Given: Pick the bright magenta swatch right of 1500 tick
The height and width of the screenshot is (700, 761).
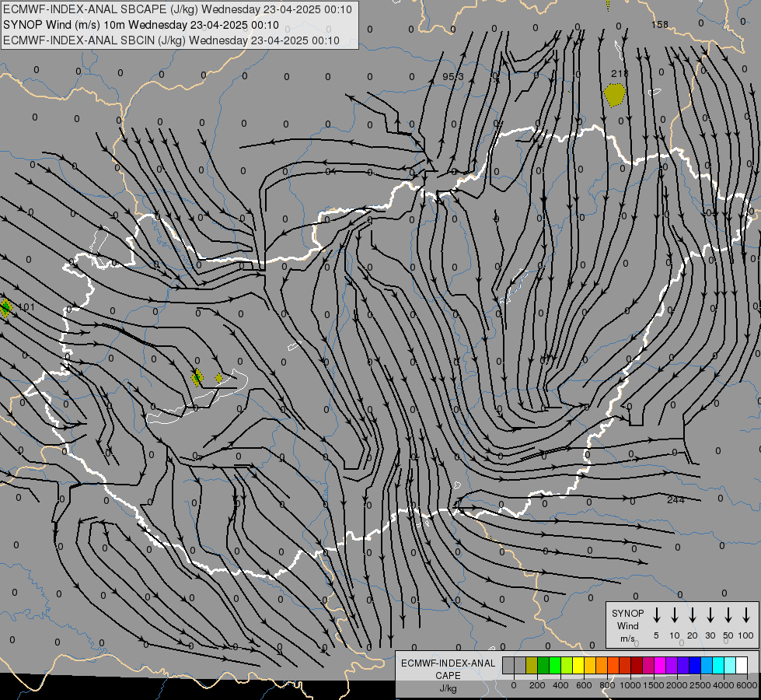Looking at the screenshot, I should pyautogui.click(x=660, y=665).
